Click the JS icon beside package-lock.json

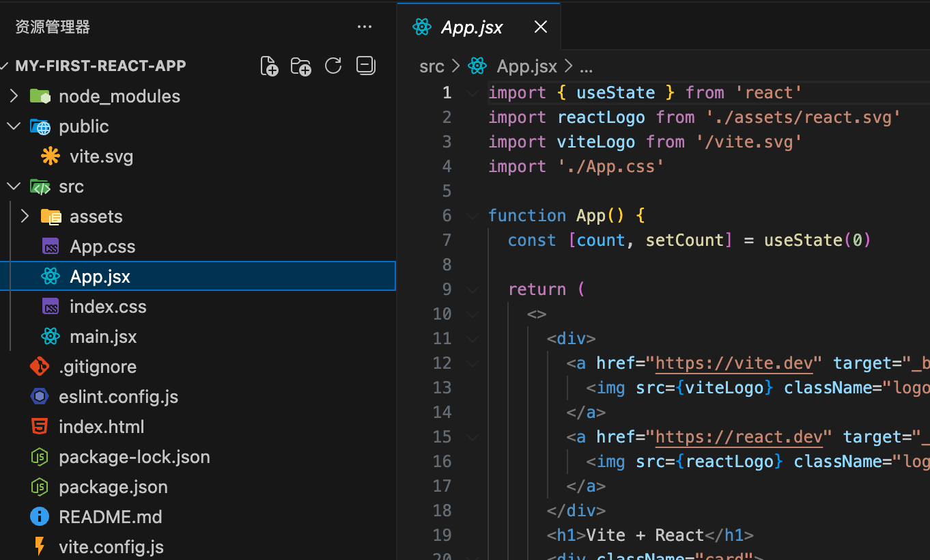40,457
